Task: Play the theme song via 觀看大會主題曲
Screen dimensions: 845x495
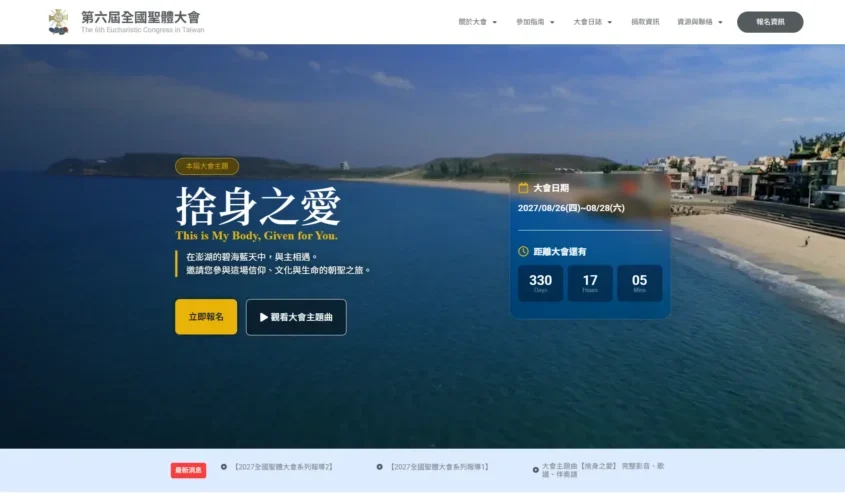Action: 296,317
